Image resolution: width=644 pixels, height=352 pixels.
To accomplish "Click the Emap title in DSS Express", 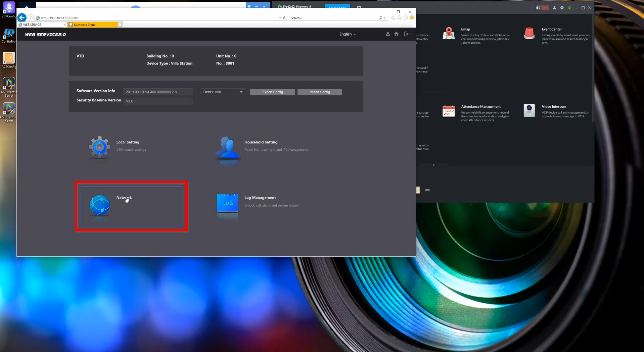I will coord(466,29).
